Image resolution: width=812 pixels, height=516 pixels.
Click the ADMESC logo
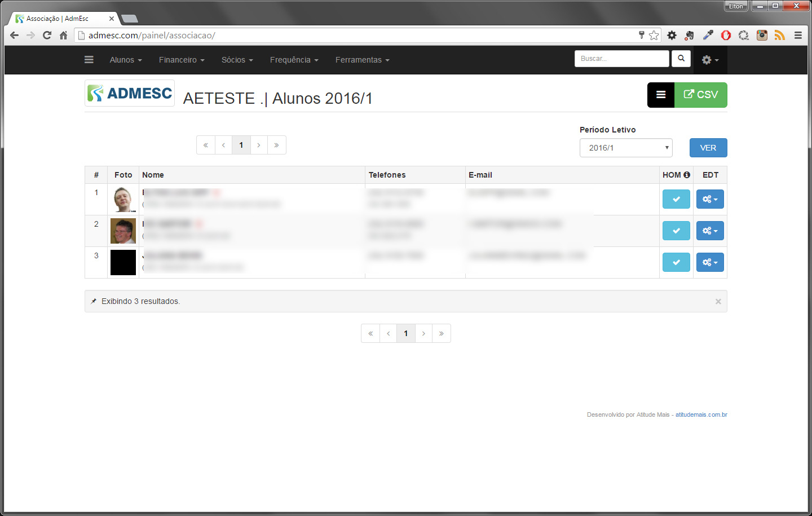130,93
